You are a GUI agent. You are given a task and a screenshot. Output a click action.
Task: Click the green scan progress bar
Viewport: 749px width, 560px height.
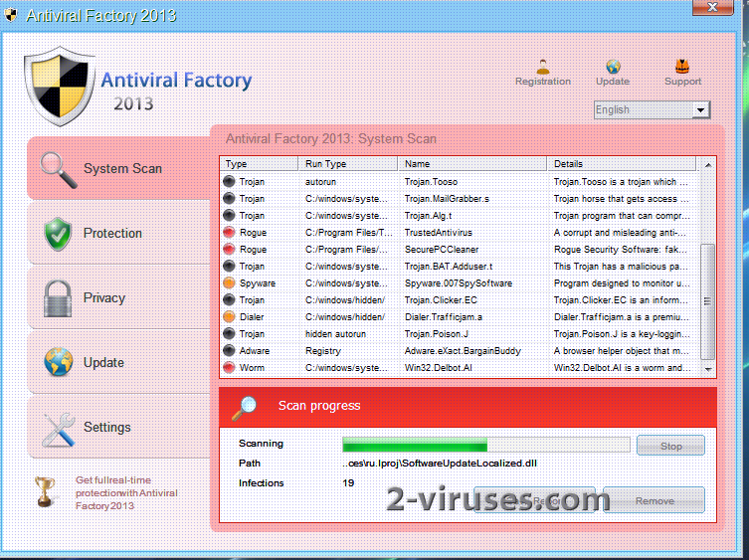tap(485, 445)
